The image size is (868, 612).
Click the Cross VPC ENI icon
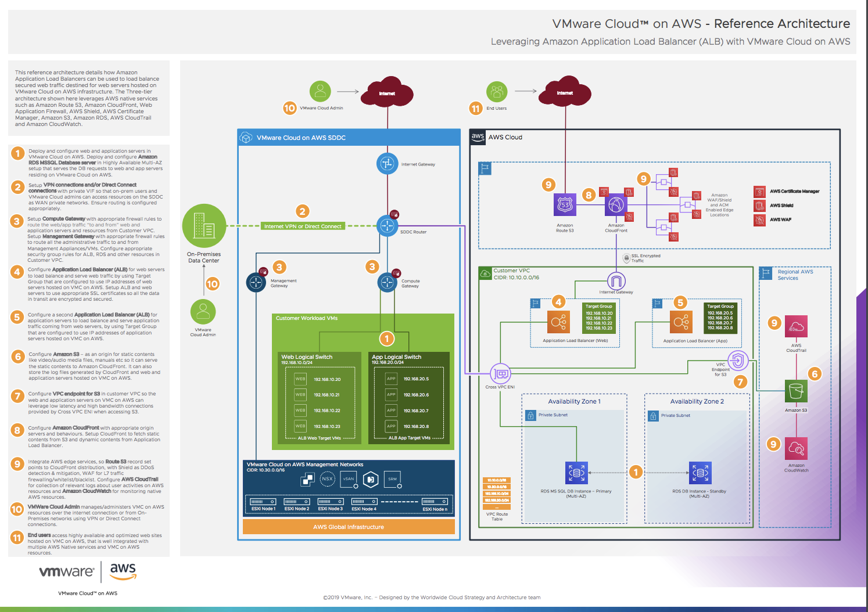click(500, 373)
